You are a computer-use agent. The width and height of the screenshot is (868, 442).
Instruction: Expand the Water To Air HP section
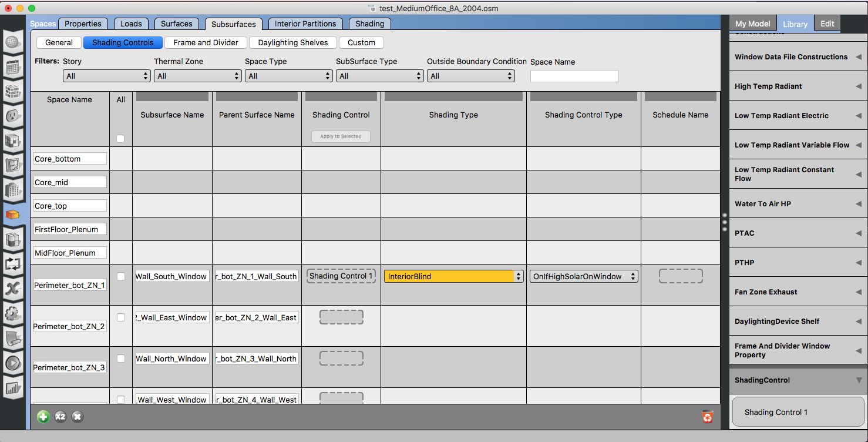[859, 204]
